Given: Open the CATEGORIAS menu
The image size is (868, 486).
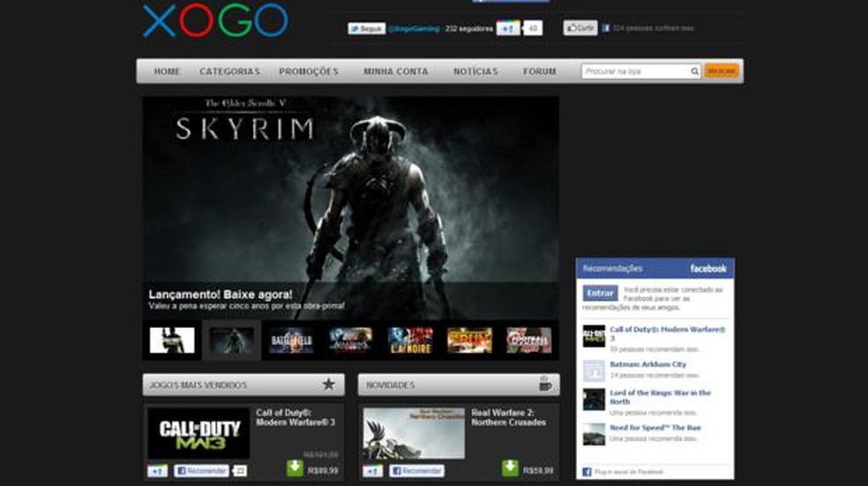Looking at the screenshot, I should (x=229, y=71).
